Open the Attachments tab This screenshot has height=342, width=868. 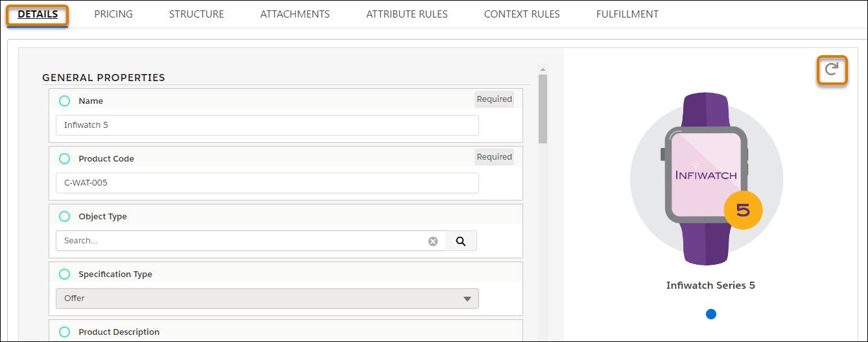tap(295, 14)
